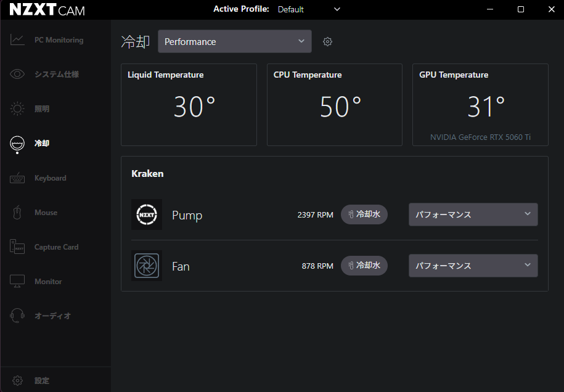Click the GPU Temperature card
Viewport: 564px width, 392px height.
point(480,105)
